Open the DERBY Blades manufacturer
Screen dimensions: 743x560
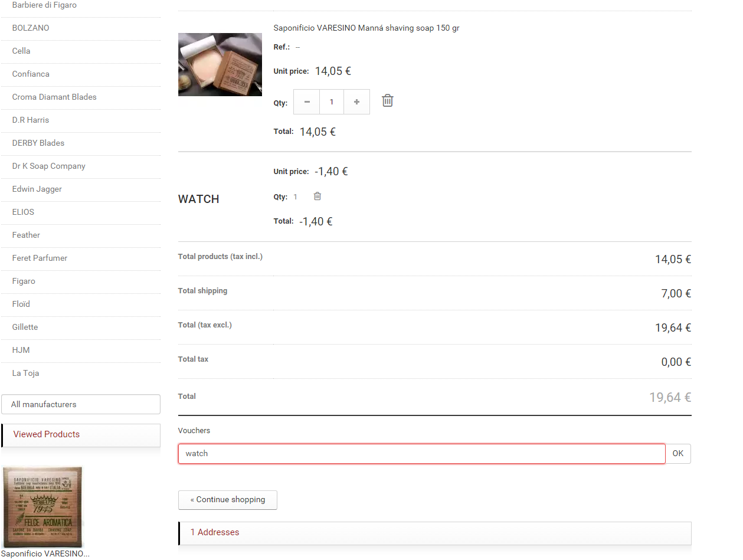38,143
